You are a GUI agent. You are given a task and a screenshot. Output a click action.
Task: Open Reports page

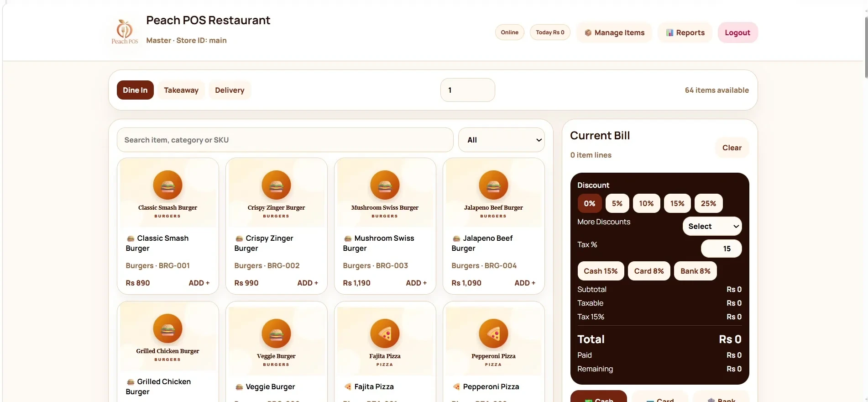[x=685, y=32]
